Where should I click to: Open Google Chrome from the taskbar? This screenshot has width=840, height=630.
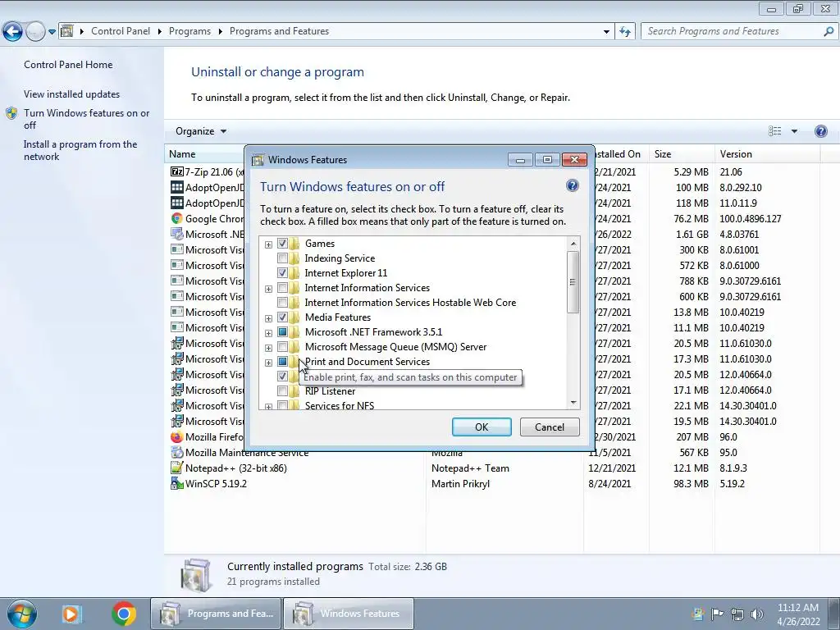click(123, 614)
